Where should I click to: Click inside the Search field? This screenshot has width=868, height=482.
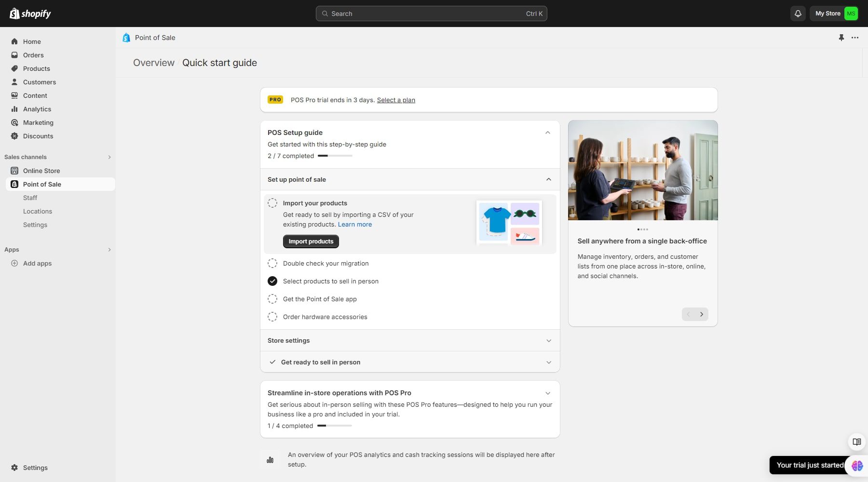(x=431, y=13)
